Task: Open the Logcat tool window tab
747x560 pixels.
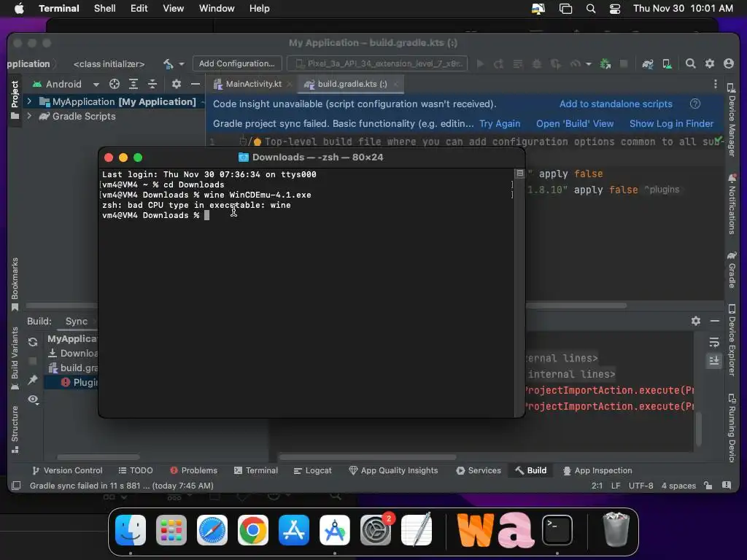Action: pos(312,470)
